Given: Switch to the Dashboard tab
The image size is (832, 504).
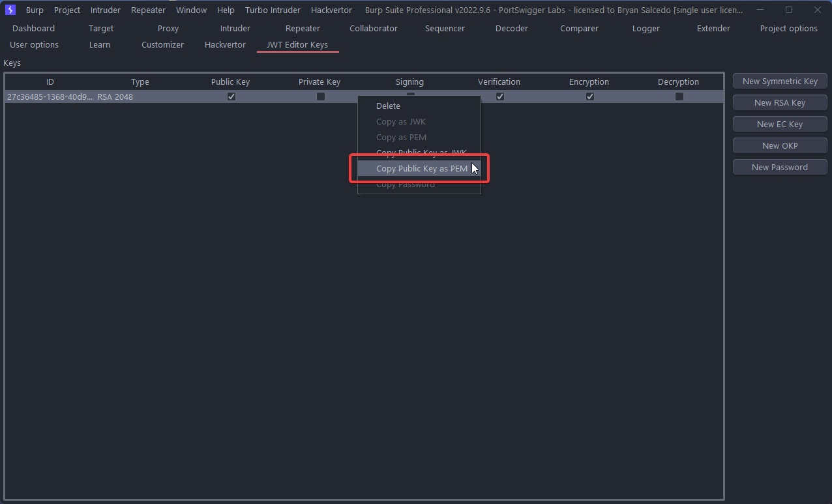Looking at the screenshot, I should [x=33, y=28].
